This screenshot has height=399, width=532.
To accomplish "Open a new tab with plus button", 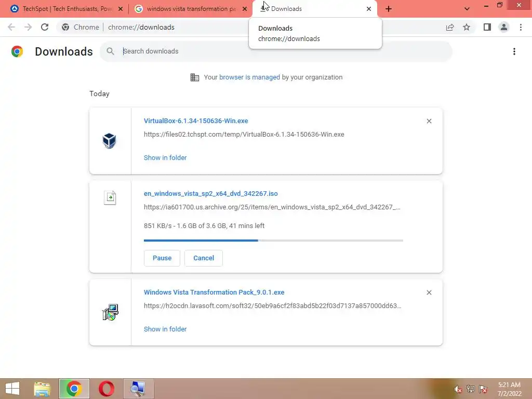I will (x=389, y=9).
